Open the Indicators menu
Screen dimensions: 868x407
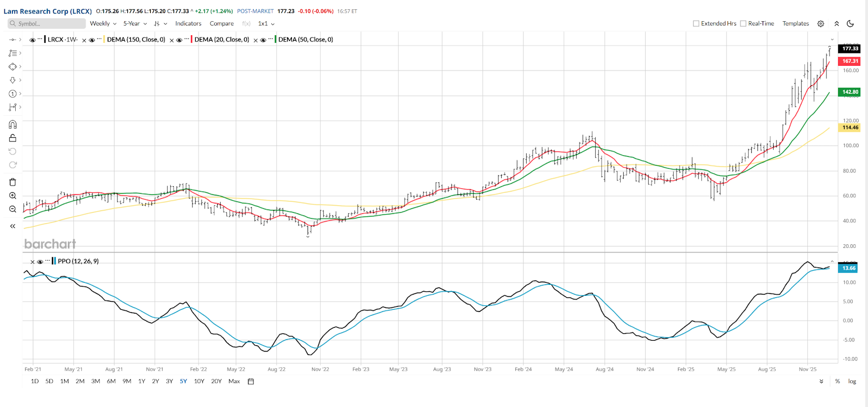(x=188, y=23)
